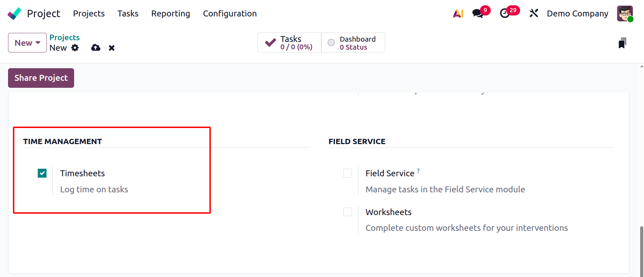Image resolution: width=644 pixels, height=277 pixels.
Task: Save record with cloud upload icon
Action: (x=96, y=48)
